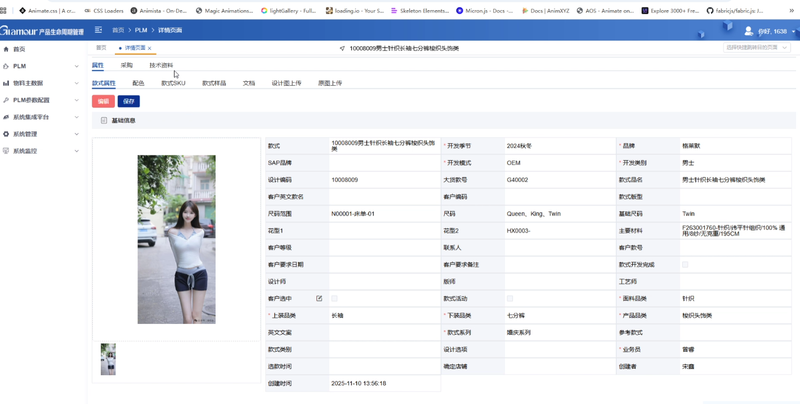Click the 首页 home icon in the sidebar
Image resolution: width=800 pixels, height=404 pixels.
[6, 49]
